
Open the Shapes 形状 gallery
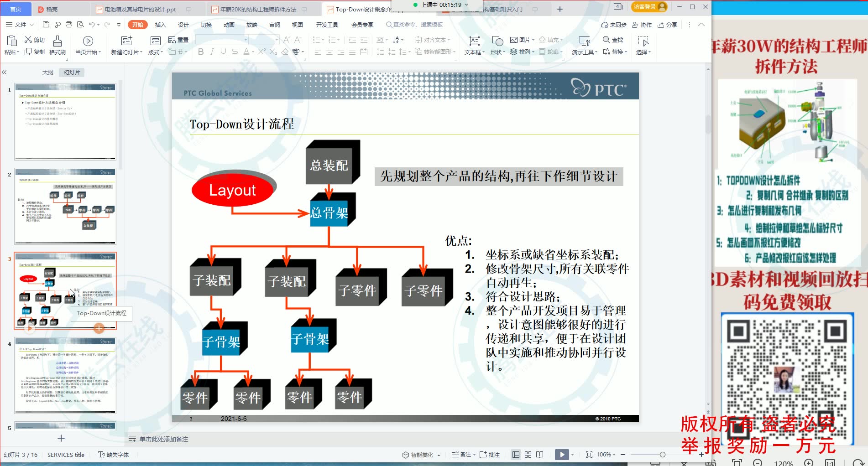click(x=497, y=46)
